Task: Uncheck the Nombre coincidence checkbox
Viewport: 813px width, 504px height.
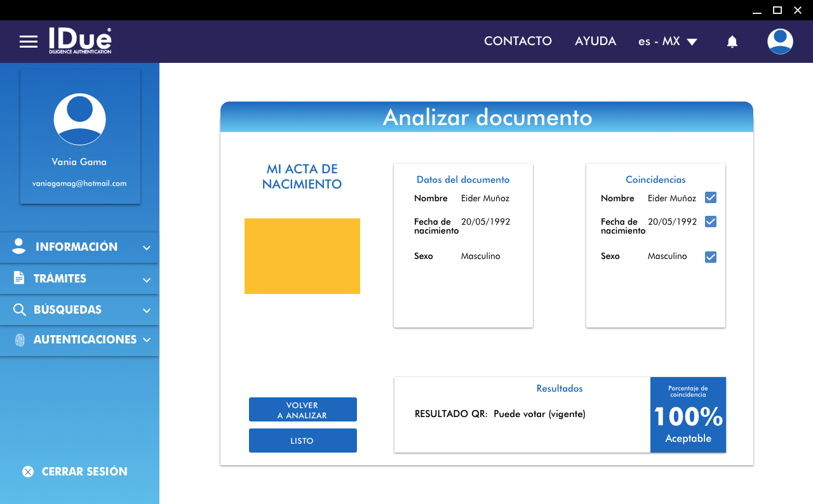Action: click(x=711, y=198)
